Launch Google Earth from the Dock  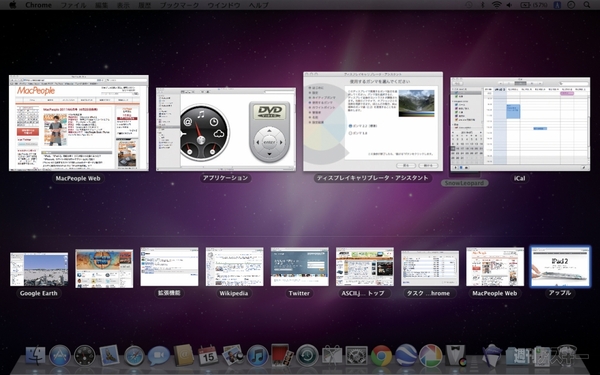click(x=406, y=356)
